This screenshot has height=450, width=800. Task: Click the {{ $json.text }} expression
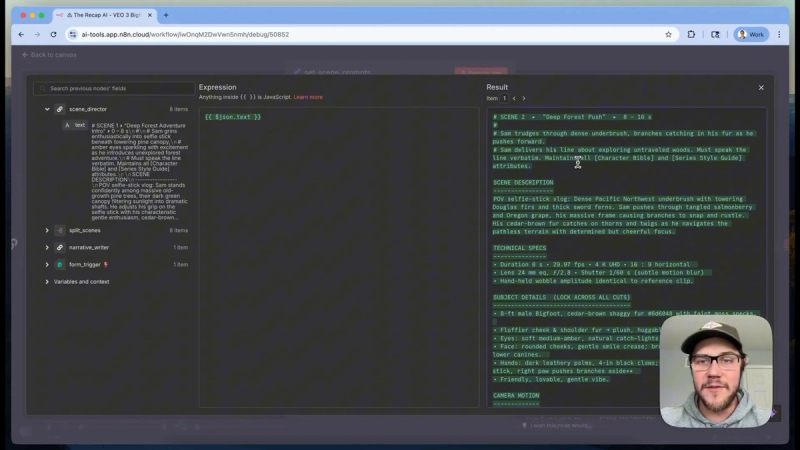click(x=233, y=117)
